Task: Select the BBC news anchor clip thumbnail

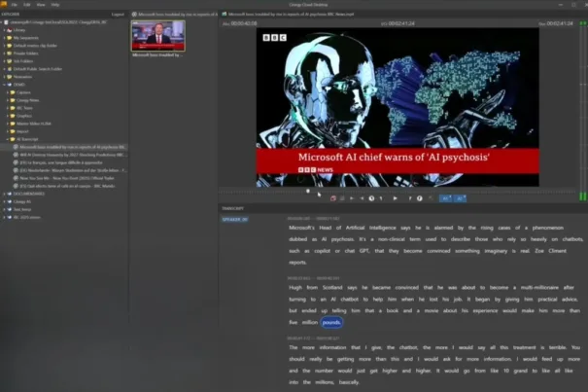Action: 157,36
